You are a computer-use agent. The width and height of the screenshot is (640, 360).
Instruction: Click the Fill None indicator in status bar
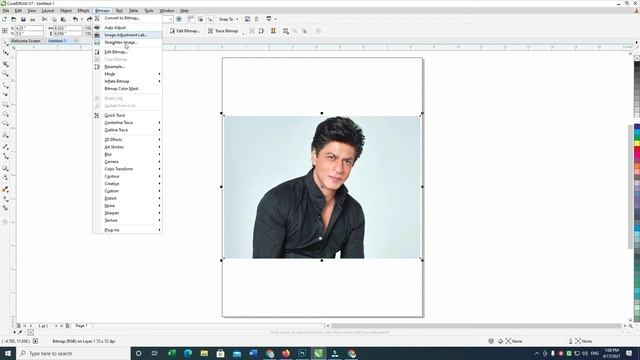pos(509,341)
